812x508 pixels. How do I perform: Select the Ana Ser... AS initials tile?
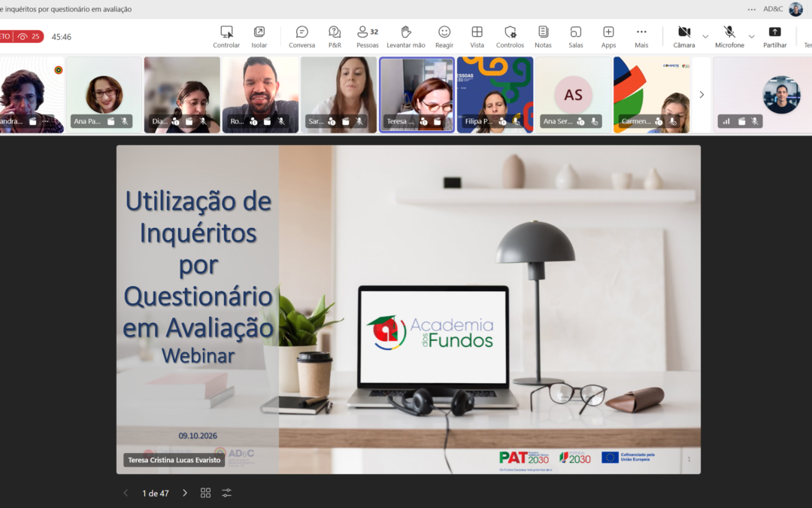pos(573,95)
